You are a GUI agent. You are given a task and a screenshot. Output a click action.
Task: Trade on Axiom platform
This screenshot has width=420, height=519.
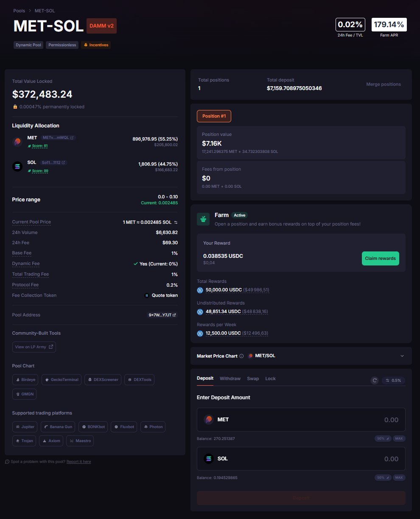pos(51,441)
